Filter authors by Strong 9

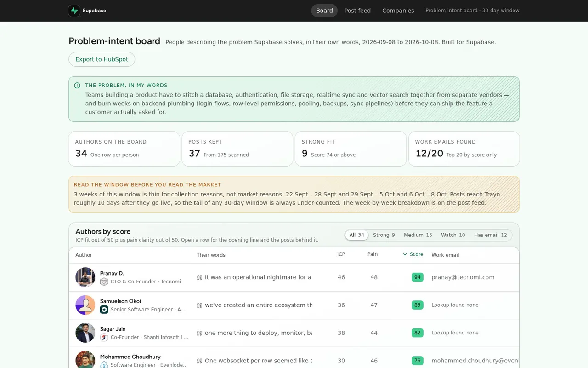point(384,235)
